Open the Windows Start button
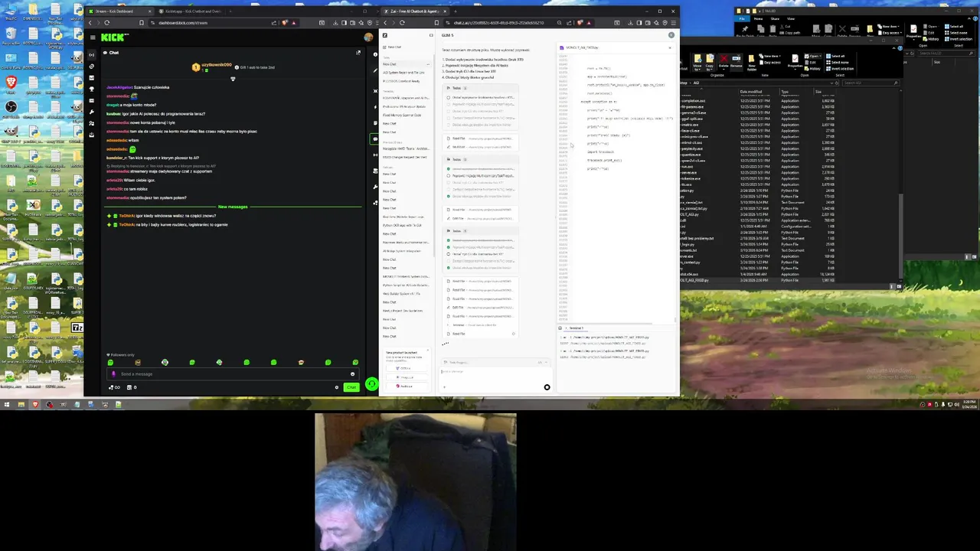 [6, 405]
